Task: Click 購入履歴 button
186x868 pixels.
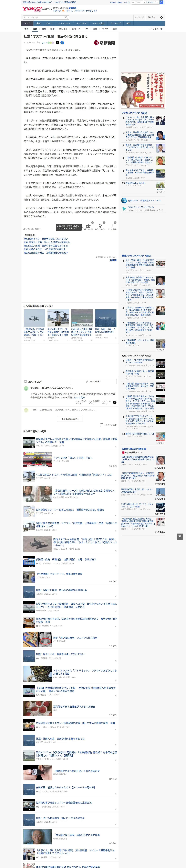Action: coord(152,18)
